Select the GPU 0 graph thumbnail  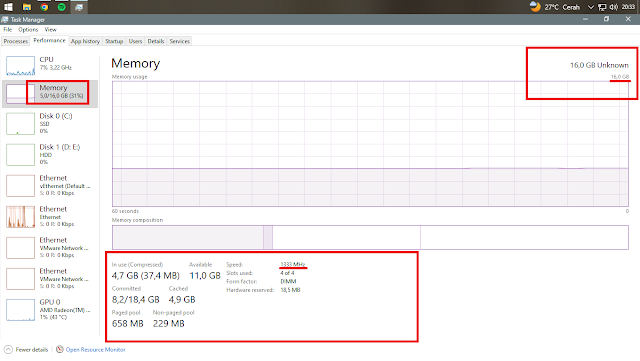20,310
